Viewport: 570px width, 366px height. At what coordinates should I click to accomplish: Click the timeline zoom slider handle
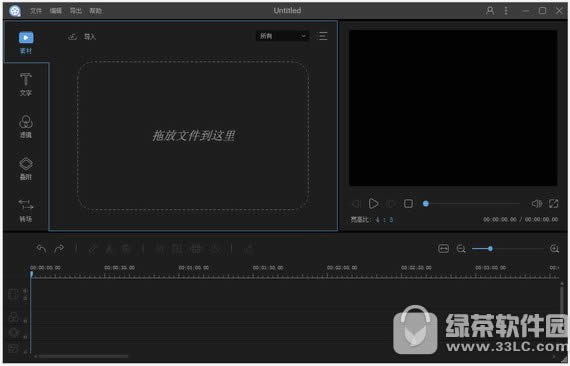coord(490,249)
